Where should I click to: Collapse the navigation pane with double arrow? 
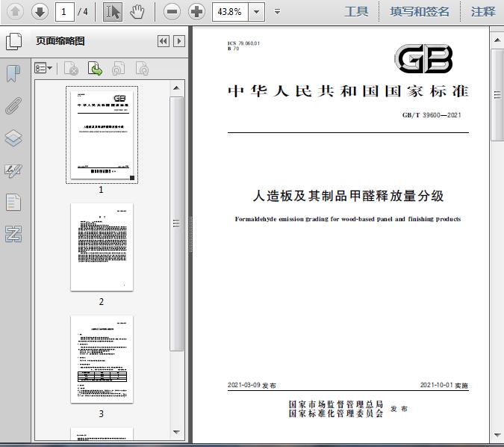(x=164, y=41)
